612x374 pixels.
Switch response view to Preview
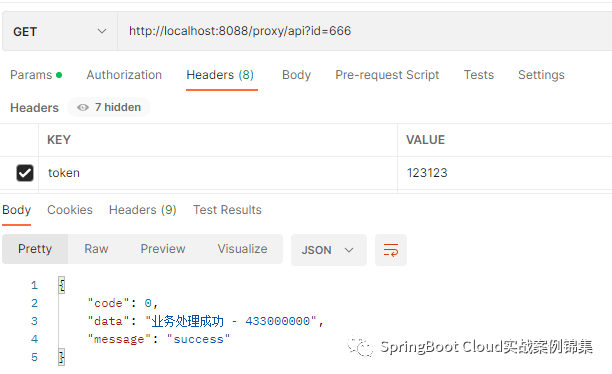(x=163, y=249)
